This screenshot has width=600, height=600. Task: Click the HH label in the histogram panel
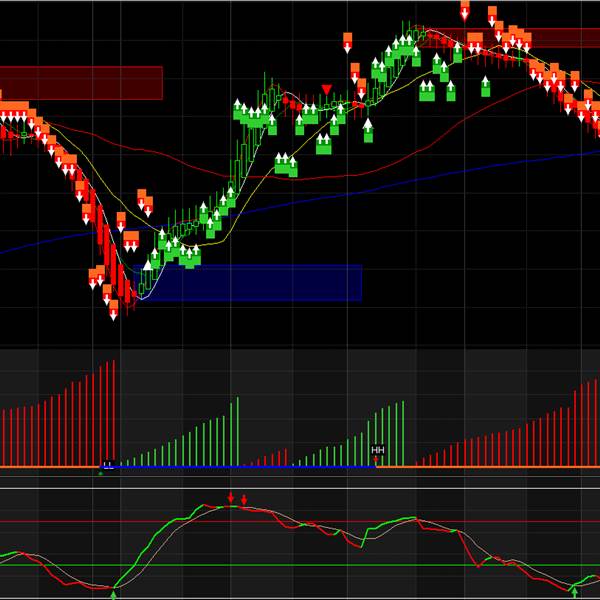pyautogui.click(x=378, y=450)
